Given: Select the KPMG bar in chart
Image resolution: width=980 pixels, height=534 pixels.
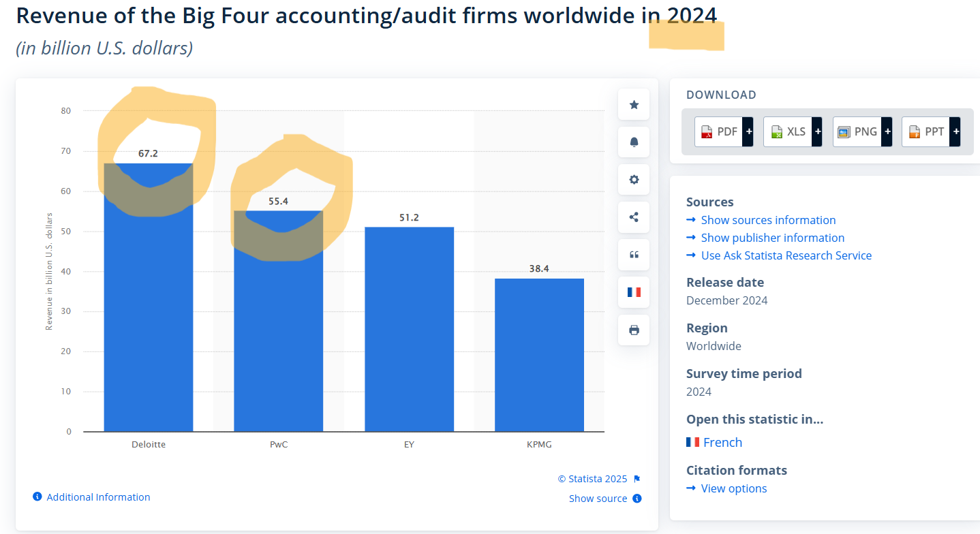Looking at the screenshot, I should pyautogui.click(x=539, y=354).
